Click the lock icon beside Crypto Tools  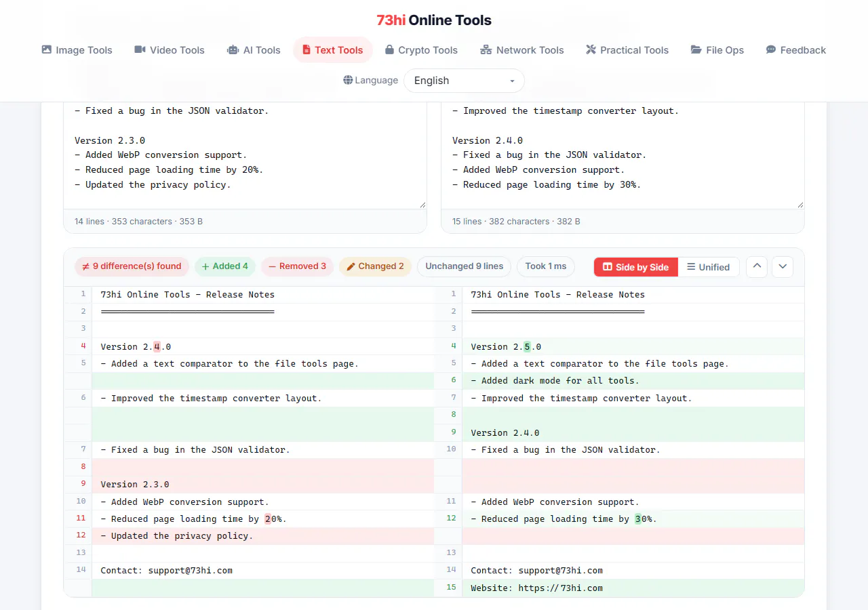coord(389,49)
